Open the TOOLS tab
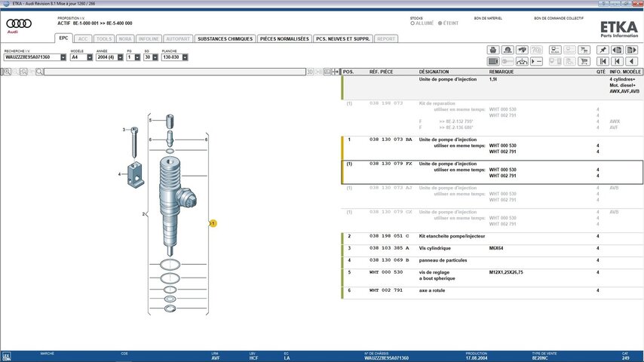The width and height of the screenshot is (644, 362). pyautogui.click(x=104, y=39)
